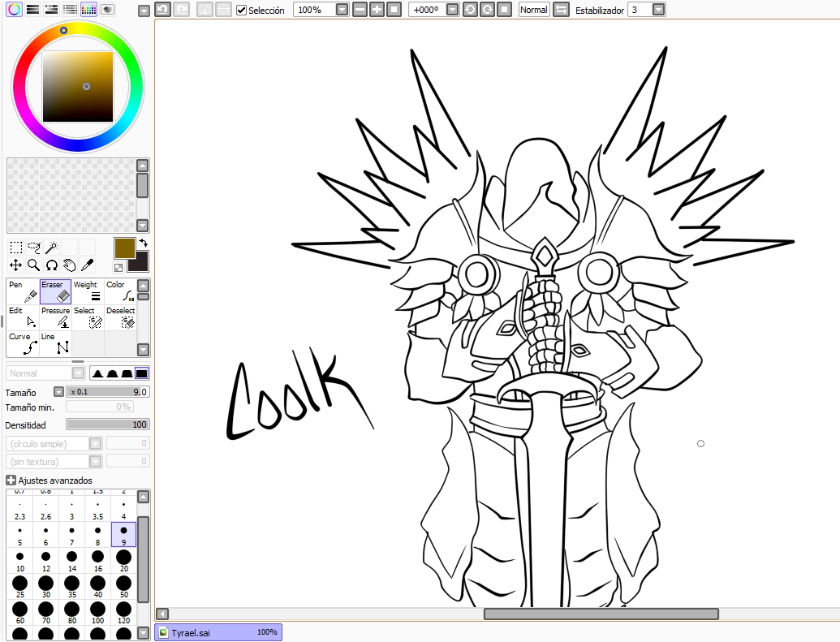Expand the Ajustes avanzados section

[x=11, y=480]
